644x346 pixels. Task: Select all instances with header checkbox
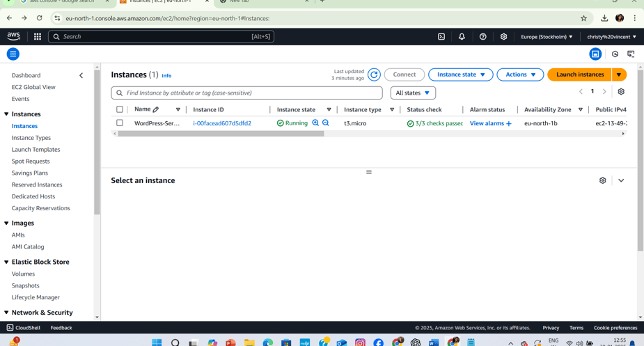click(x=120, y=109)
